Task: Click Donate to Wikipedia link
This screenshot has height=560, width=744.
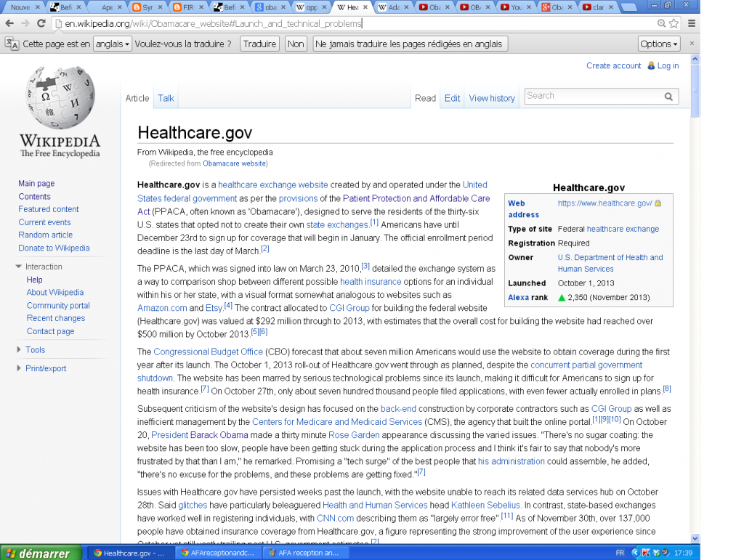Action: pyautogui.click(x=54, y=248)
